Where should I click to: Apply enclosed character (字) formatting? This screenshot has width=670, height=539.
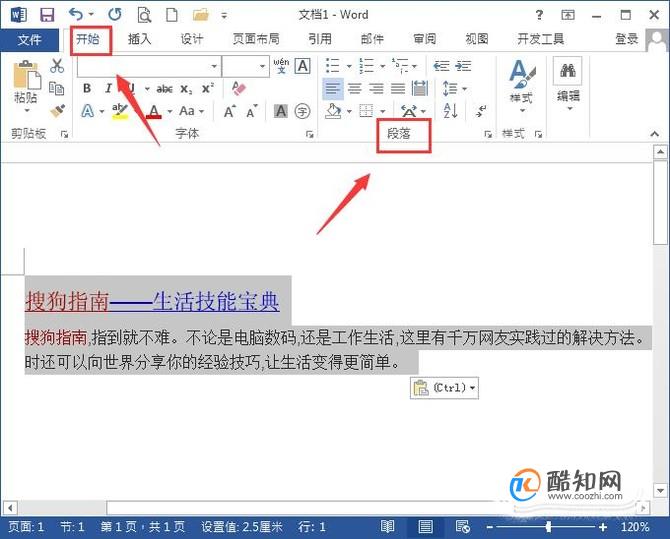click(303, 112)
